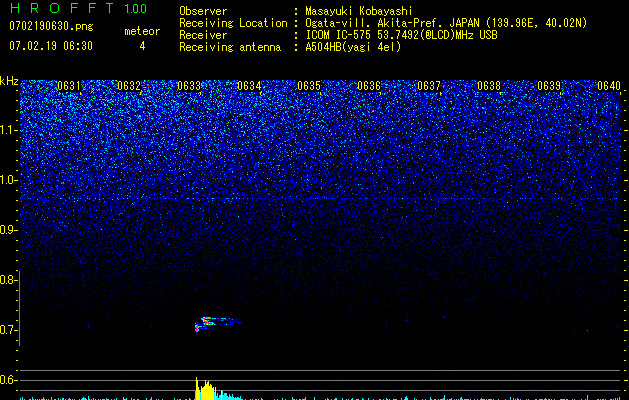The width and height of the screenshot is (629, 400).
Task: Click the 0632 time marker
Action: pos(129,86)
